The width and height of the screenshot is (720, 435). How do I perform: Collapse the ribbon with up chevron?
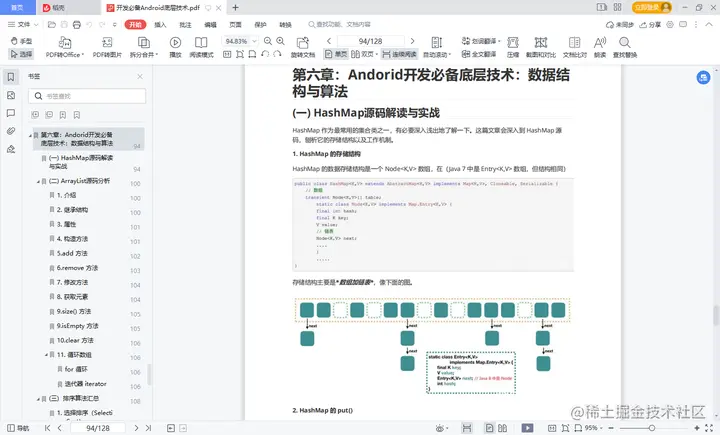point(709,25)
